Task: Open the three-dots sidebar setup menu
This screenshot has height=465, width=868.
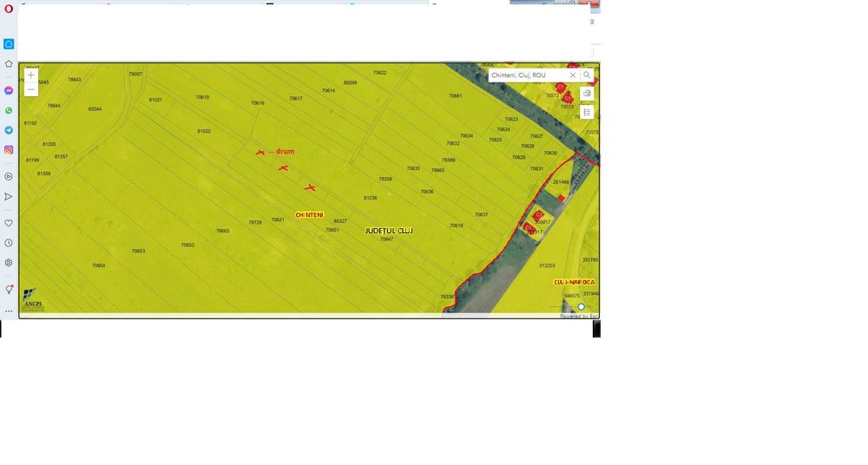Action: pos(9,311)
